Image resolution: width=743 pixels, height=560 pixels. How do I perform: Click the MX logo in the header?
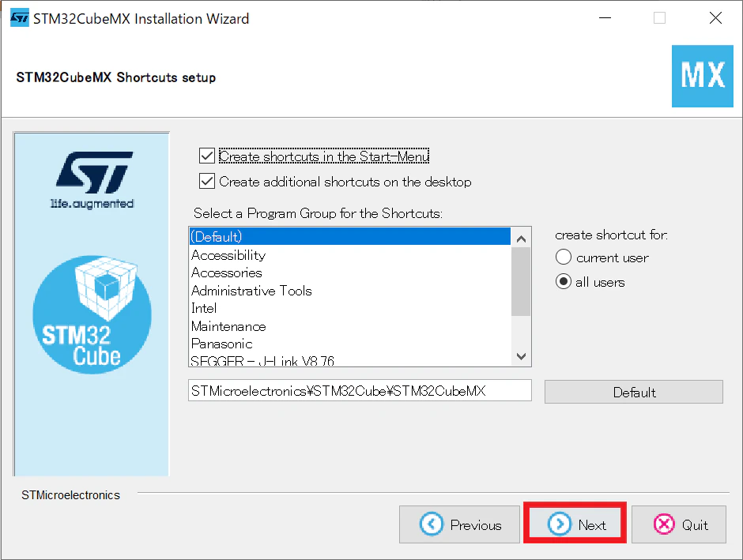click(702, 76)
